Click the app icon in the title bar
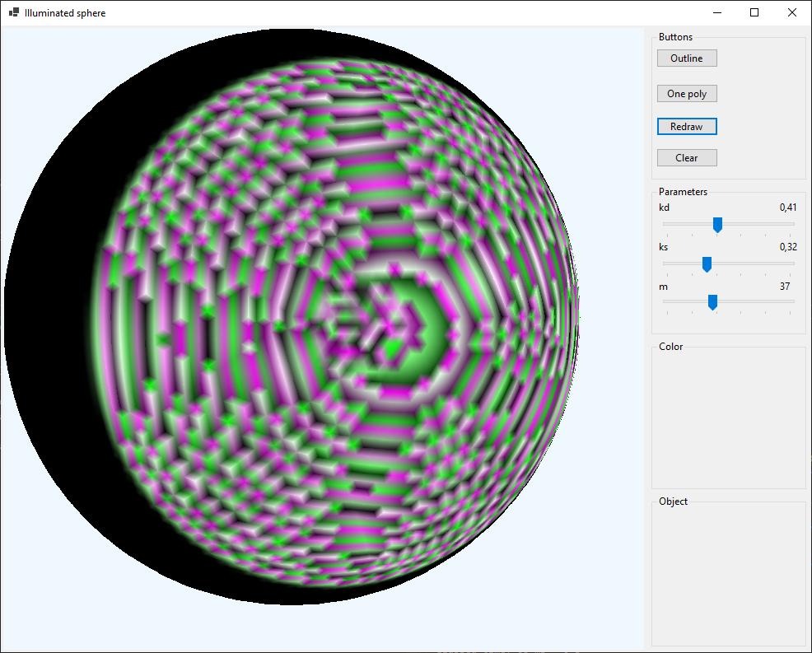 pyautogui.click(x=13, y=12)
